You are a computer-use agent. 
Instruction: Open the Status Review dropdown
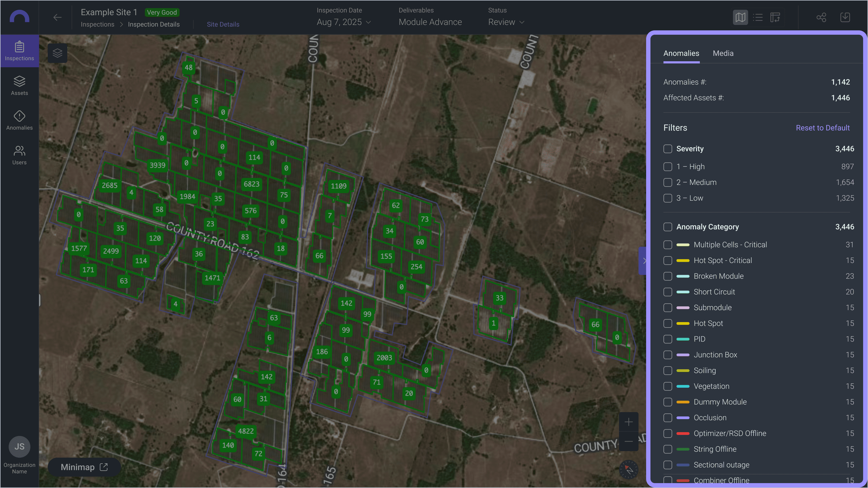(506, 22)
